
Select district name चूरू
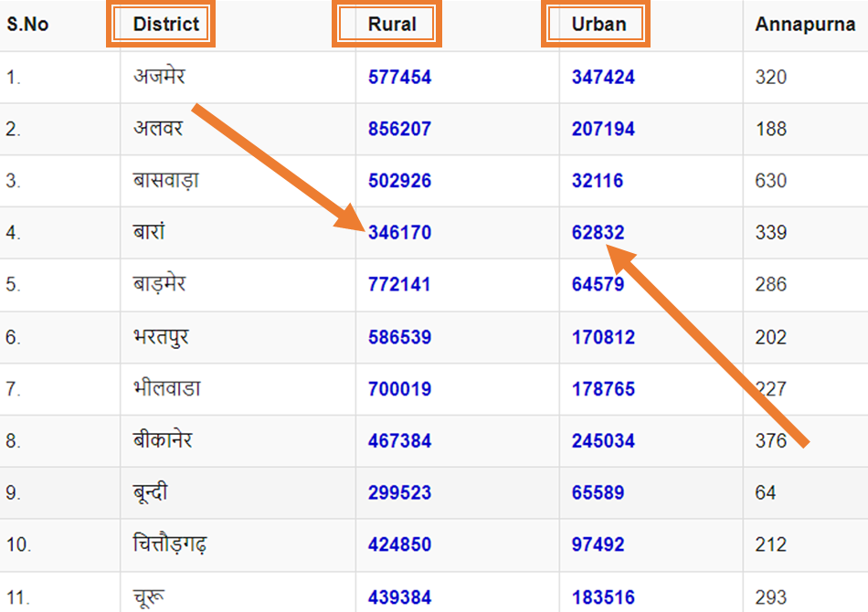point(149,597)
